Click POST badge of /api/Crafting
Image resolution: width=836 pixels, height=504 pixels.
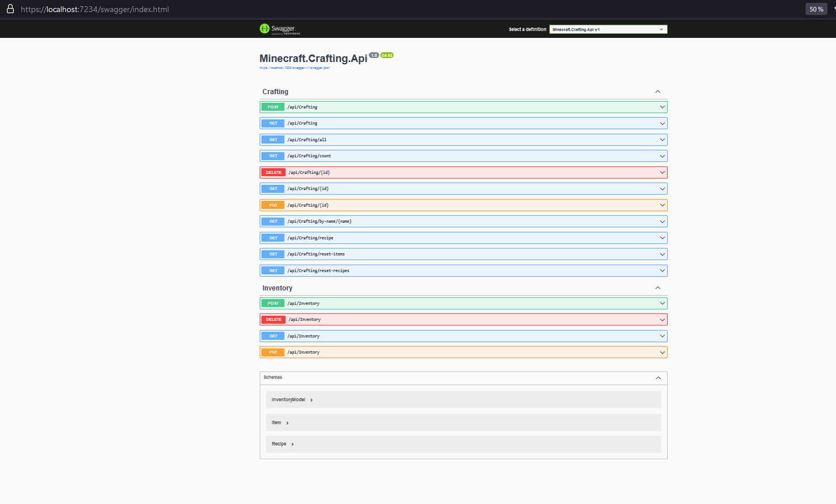273,107
